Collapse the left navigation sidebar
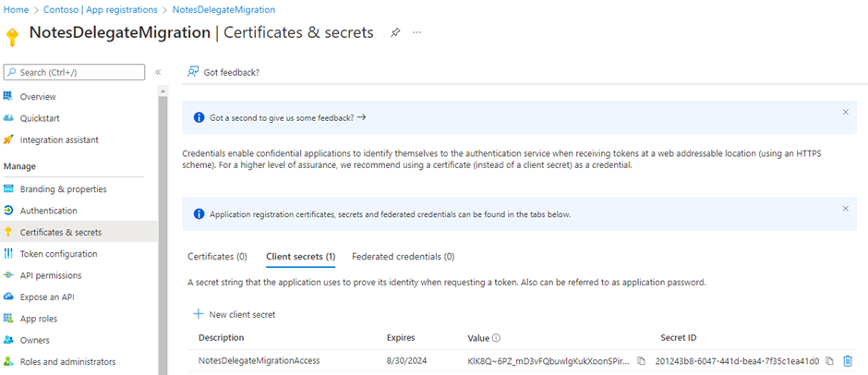 (x=158, y=72)
